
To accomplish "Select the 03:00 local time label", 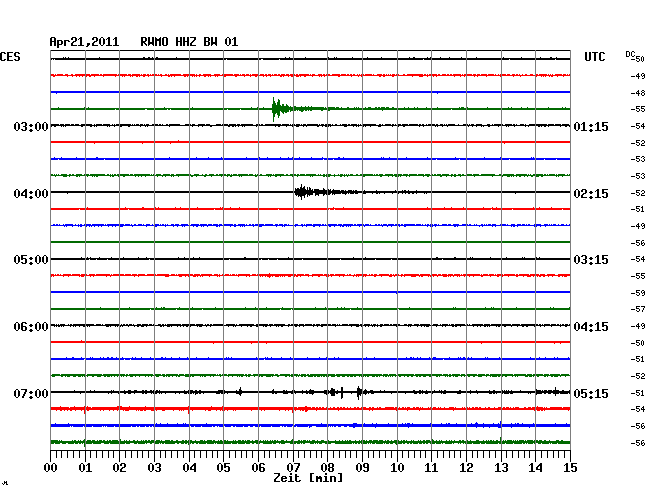I will pyautogui.click(x=31, y=126).
